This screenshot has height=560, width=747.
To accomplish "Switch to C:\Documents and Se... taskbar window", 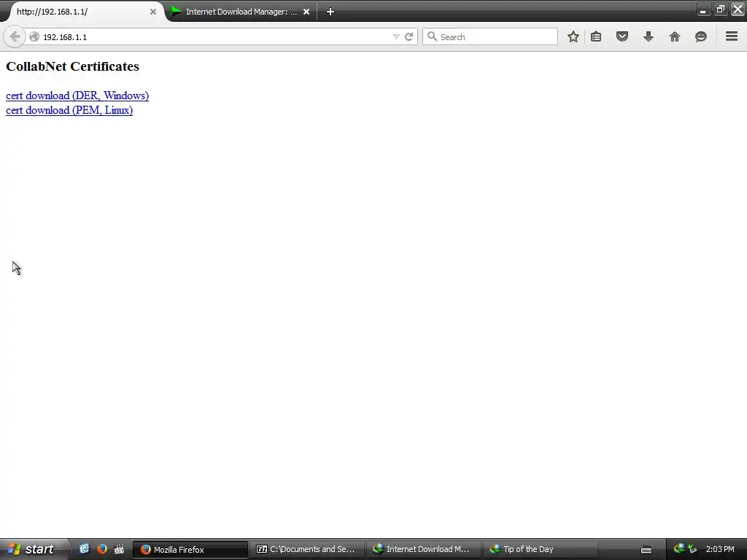I will click(x=307, y=549).
